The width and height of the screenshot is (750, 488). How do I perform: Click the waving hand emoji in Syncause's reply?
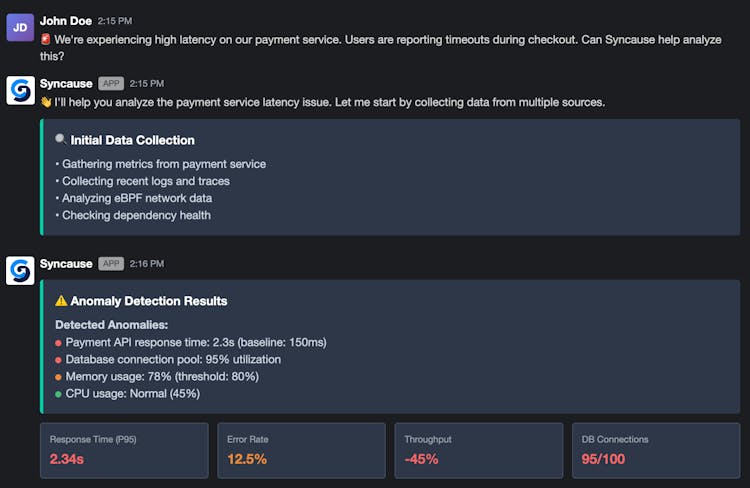tap(46, 102)
